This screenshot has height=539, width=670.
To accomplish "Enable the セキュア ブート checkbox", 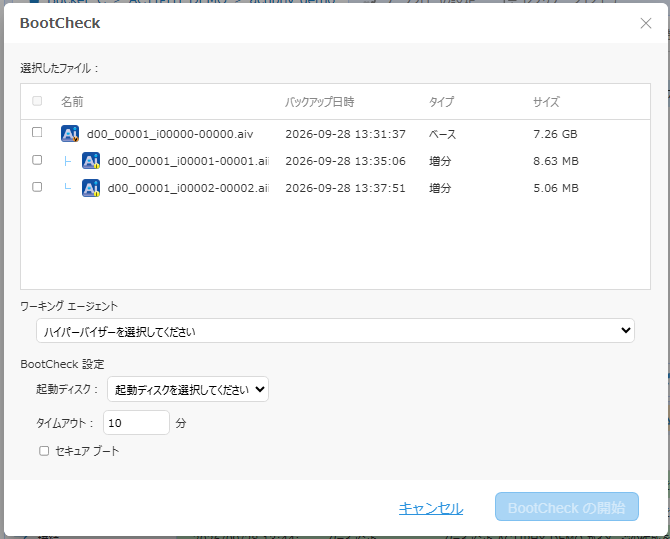I will (44, 451).
